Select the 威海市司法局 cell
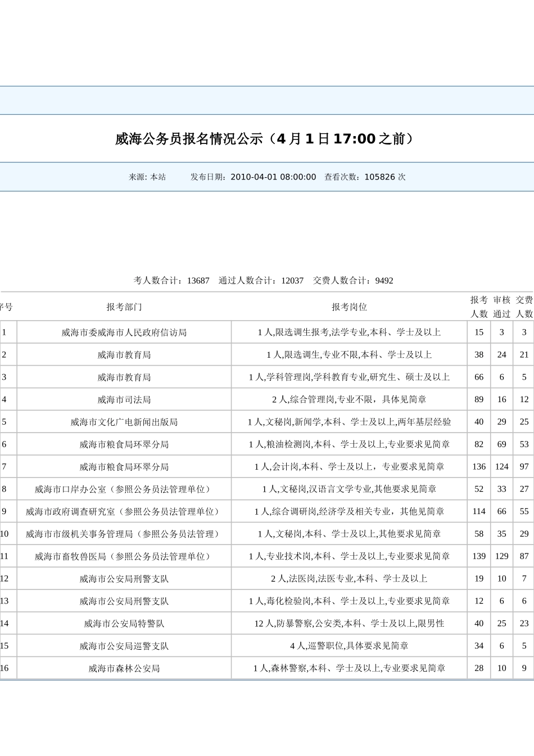The image size is (534, 756). click(124, 399)
